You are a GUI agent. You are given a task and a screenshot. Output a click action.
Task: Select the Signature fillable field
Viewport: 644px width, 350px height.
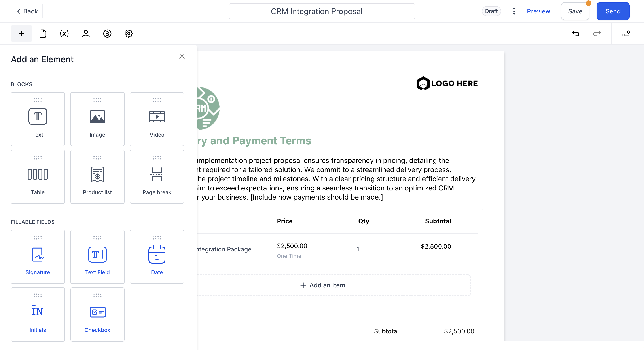(x=38, y=257)
